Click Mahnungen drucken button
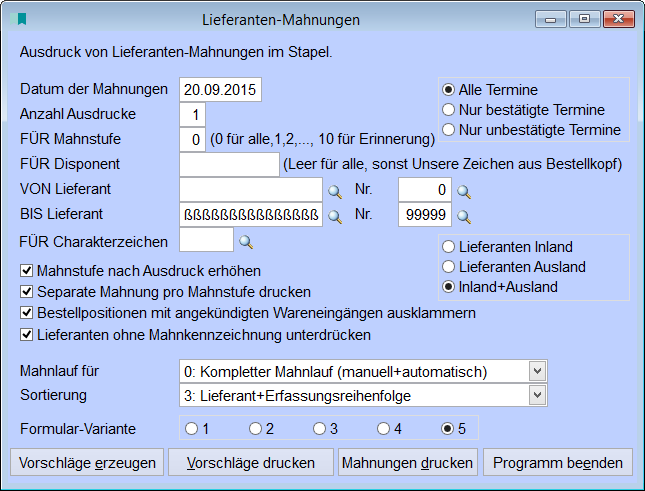The width and height of the screenshot is (645, 491). coord(406,463)
